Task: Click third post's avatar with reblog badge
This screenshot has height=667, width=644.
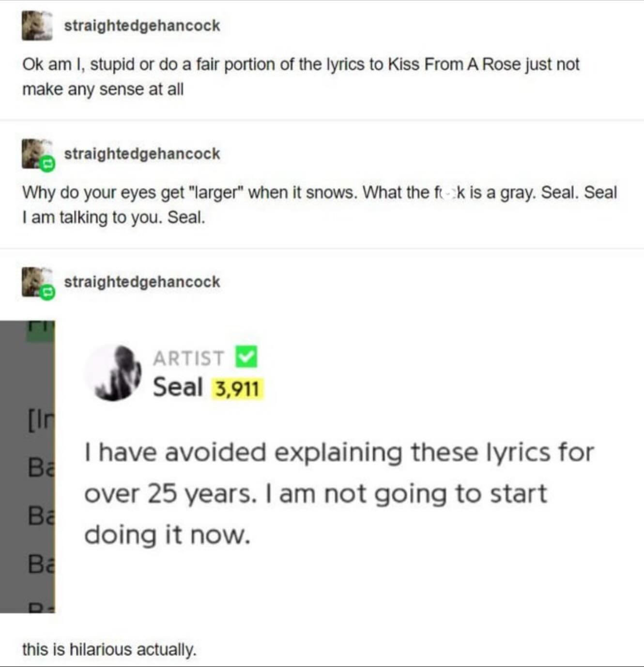Action: (37, 281)
